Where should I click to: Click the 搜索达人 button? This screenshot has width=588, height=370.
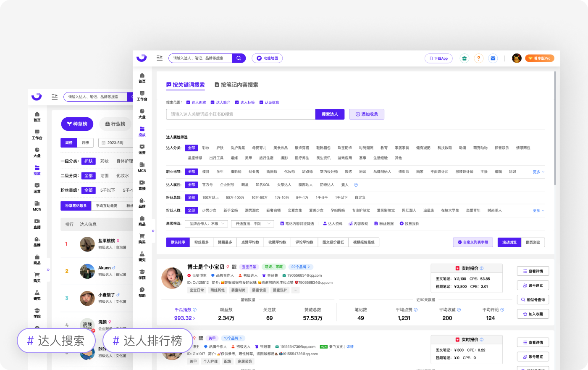[x=330, y=114]
